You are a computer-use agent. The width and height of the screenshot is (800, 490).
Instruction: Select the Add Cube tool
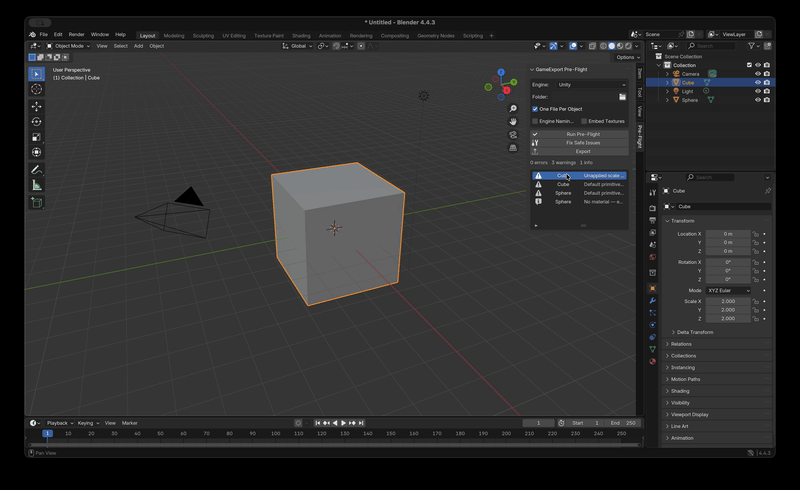tap(36, 203)
